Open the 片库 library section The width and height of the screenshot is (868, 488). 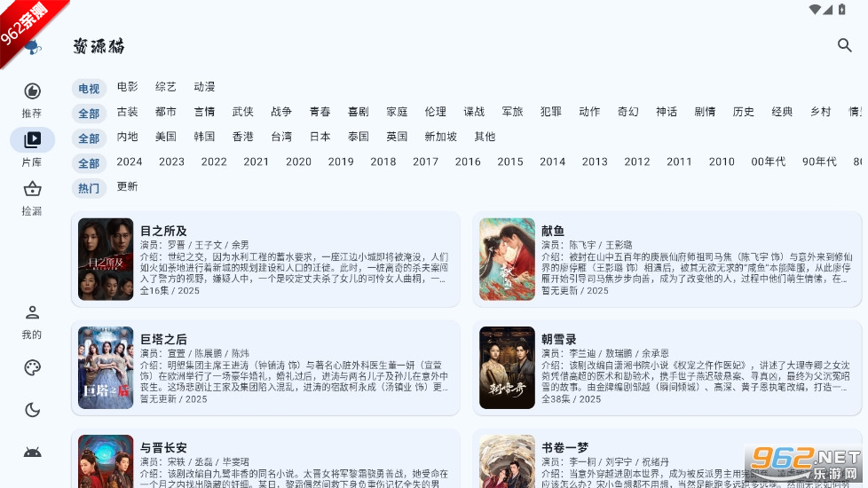pos(32,148)
